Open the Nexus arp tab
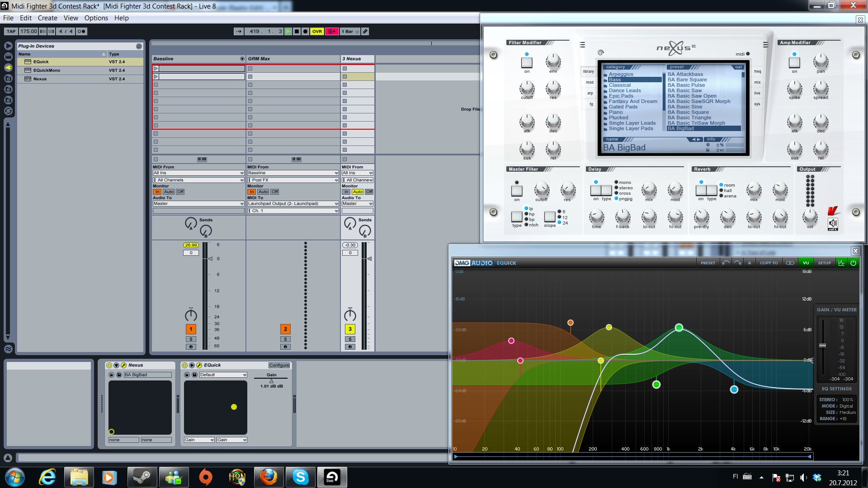Viewport: 868px width, 488px height. (590, 93)
